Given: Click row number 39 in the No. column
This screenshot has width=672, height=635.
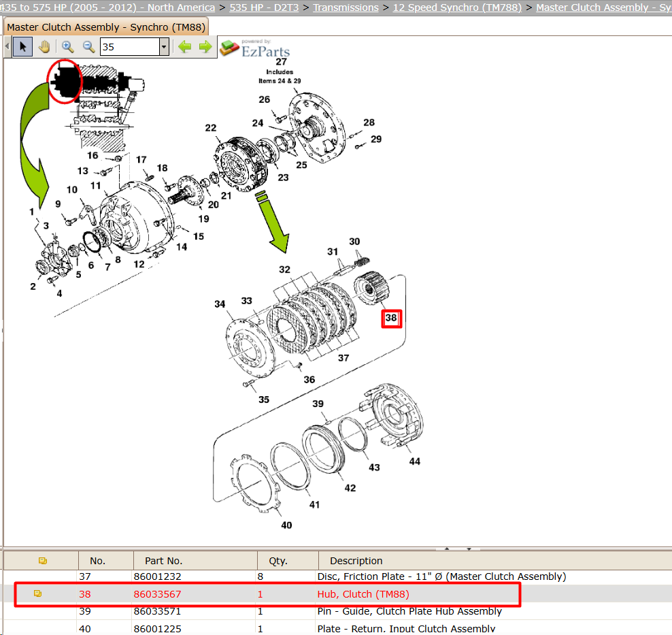Looking at the screenshot, I should 85,611.
